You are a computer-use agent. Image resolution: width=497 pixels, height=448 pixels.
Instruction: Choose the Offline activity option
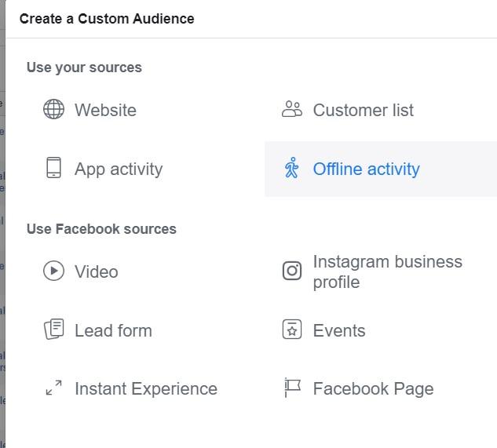(x=381, y=169)
